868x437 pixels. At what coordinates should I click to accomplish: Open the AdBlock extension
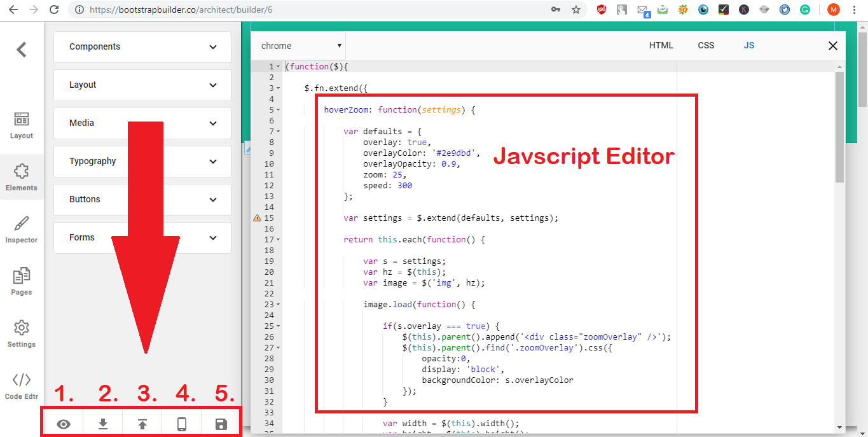point(602,10)
